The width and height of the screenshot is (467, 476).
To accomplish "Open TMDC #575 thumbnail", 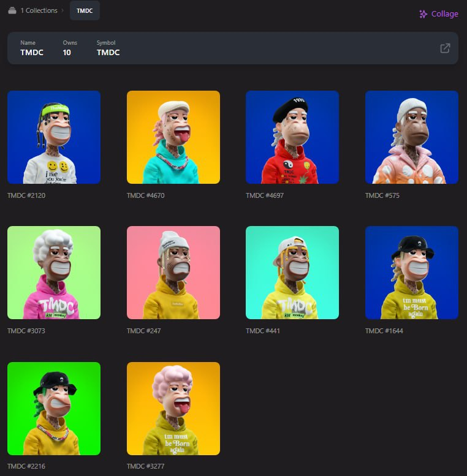I will (x=412, y=137).
